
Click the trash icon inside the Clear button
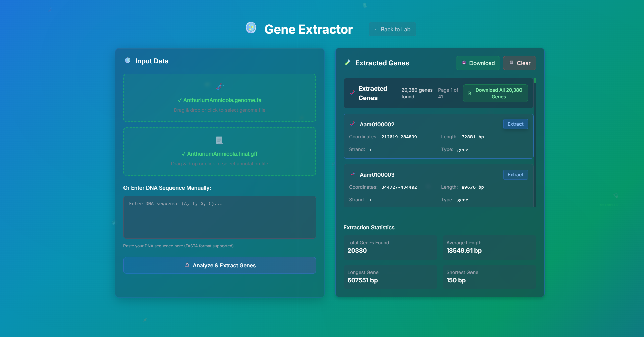[511, 63]
